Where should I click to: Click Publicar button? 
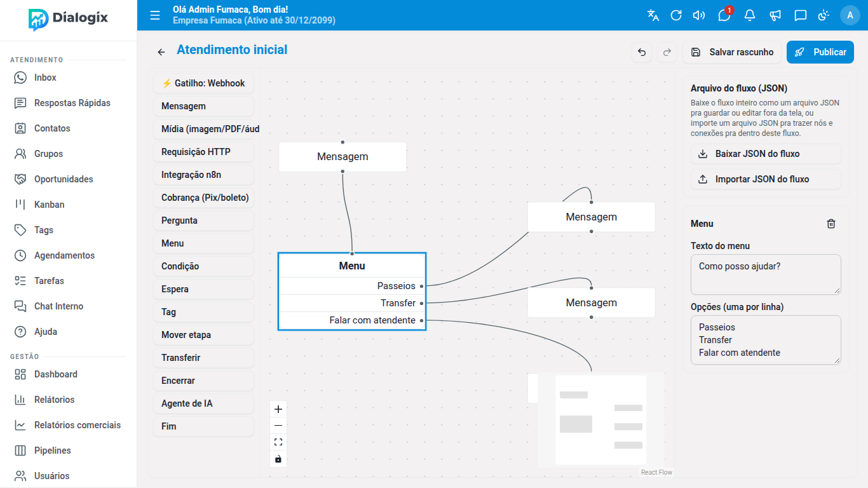(820, 52)
